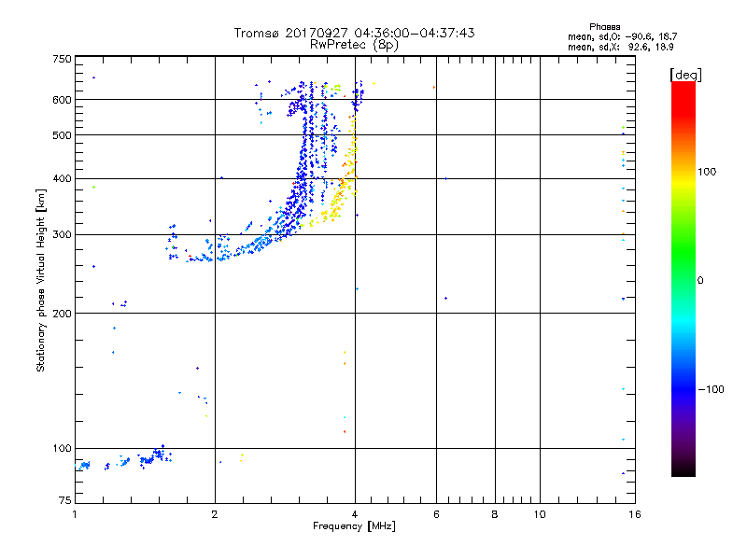Click the y-axis tick label "400"
Viewport: 747px width, 560px height.
[x=62, y=179]
